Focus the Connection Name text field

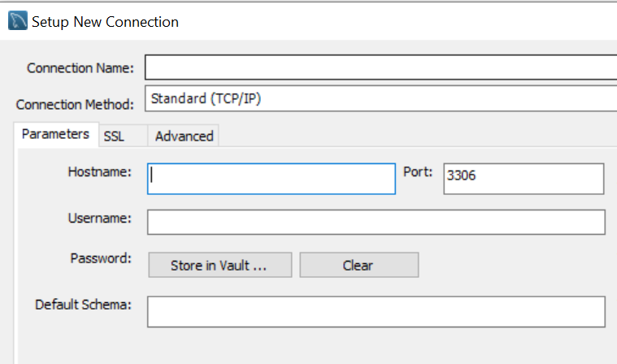tap(380, 67)
